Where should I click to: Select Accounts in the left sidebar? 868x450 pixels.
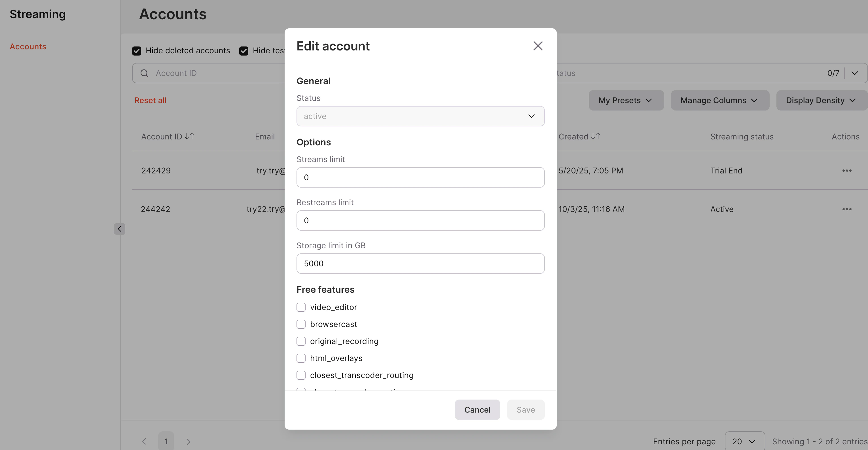(x=28, y=46)
